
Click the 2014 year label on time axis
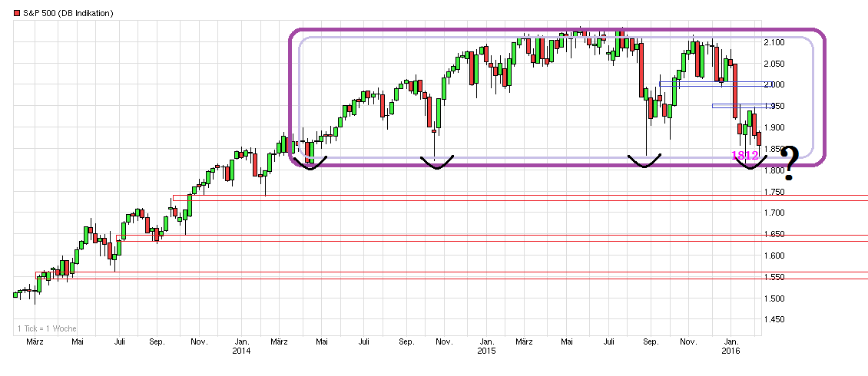tap(241, 351)
